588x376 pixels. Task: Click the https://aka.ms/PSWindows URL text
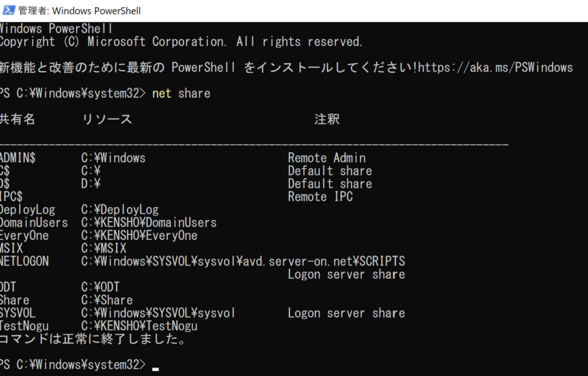(496, 67)
